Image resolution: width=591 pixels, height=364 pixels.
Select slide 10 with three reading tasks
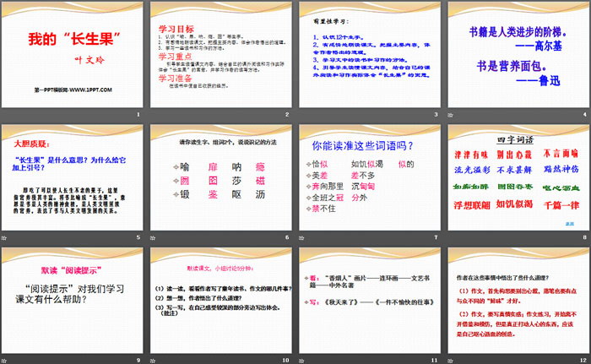221,301
